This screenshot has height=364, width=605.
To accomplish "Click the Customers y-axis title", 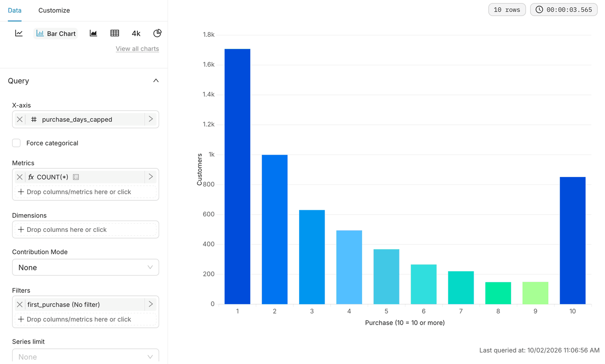I will pyautogui.click(x=199, y=169).
